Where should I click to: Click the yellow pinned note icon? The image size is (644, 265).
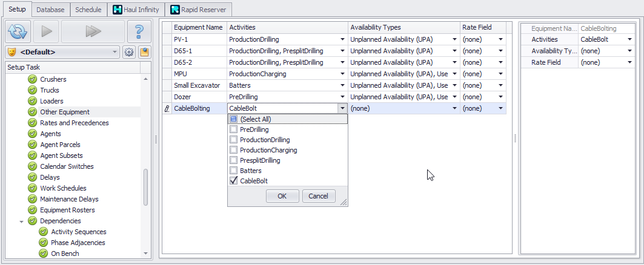click(x=144, y=52)
